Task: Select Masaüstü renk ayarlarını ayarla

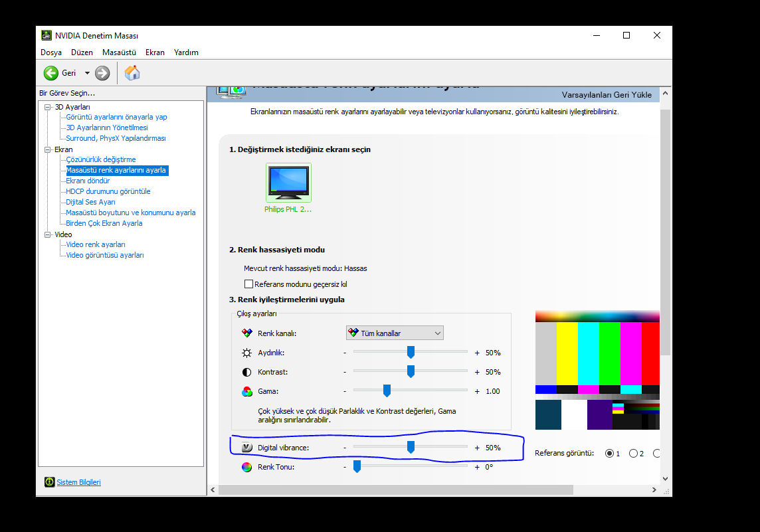Action: coord(116,170)
